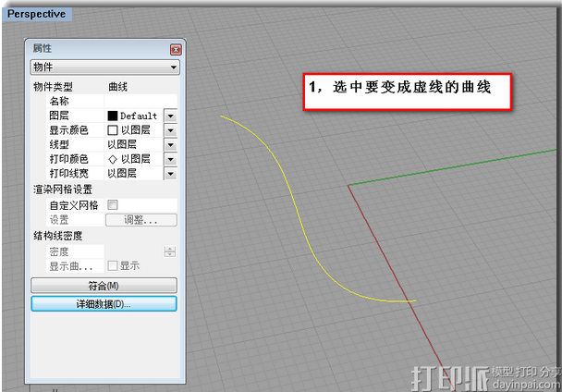Screen dimensions: 562x392
Task: Click the Perspective viewport title
Action: click(x=37, y=14)
